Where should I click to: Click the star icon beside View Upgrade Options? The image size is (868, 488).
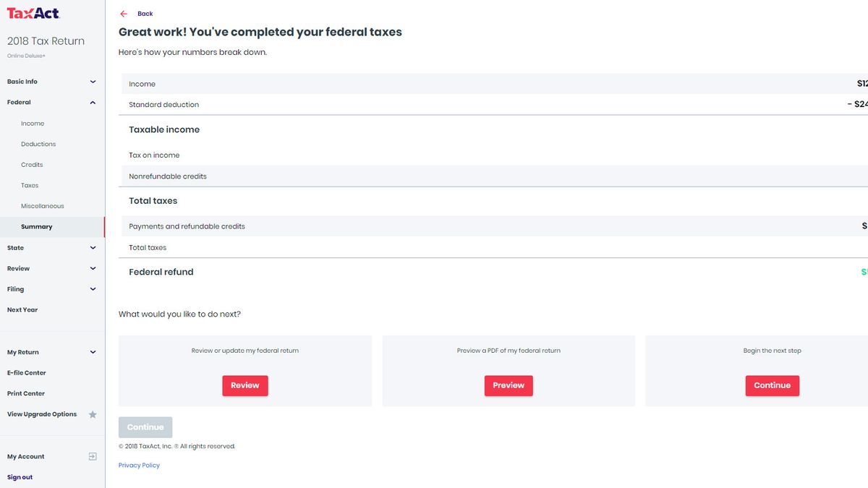(x=93, y=415)
